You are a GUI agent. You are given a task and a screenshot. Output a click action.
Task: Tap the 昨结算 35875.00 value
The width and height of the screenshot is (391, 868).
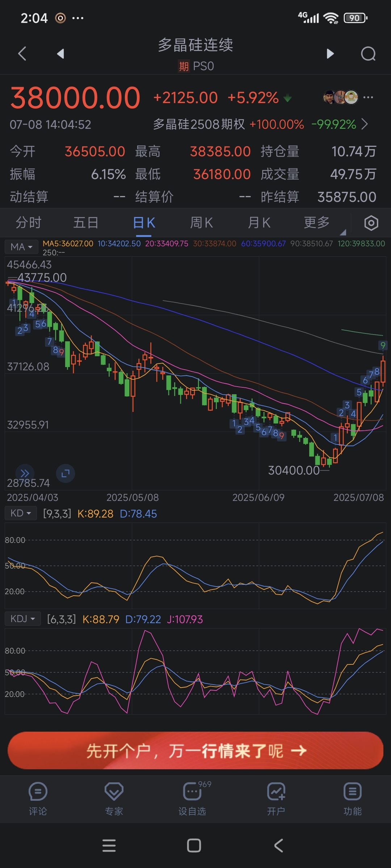pos(347,197)
